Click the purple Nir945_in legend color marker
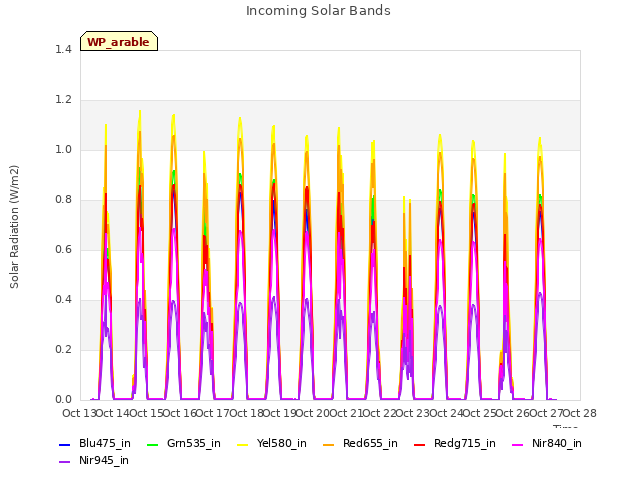 (65, 462)
